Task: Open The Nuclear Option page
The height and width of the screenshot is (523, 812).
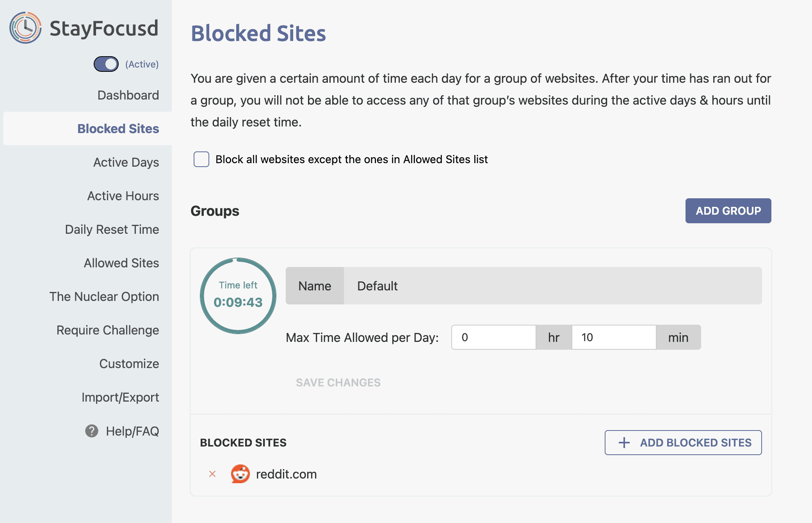Action: click(x=104, y=296)
